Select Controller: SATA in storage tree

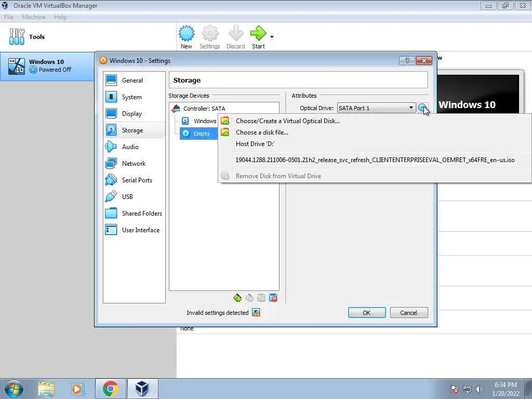tap(204, 109)
